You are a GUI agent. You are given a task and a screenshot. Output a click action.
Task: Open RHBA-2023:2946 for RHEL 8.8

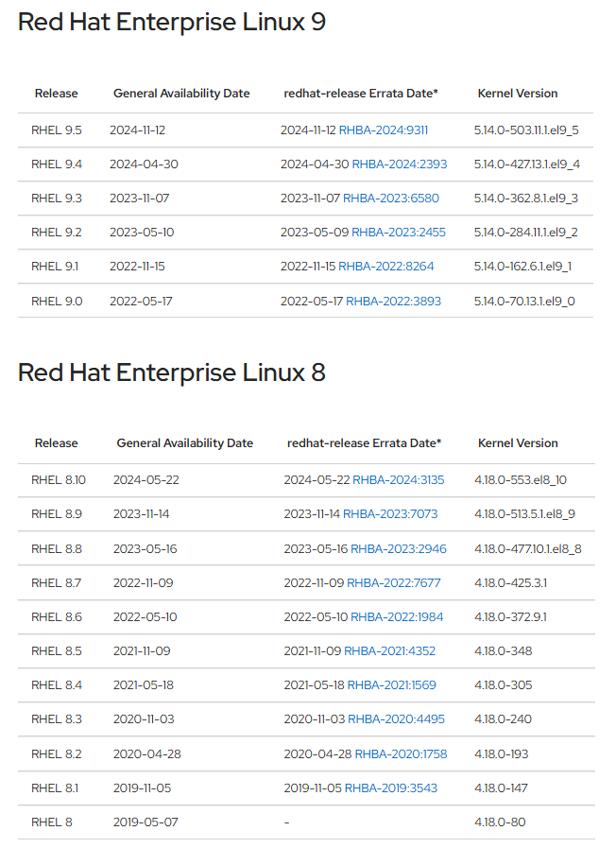[399, 549]
